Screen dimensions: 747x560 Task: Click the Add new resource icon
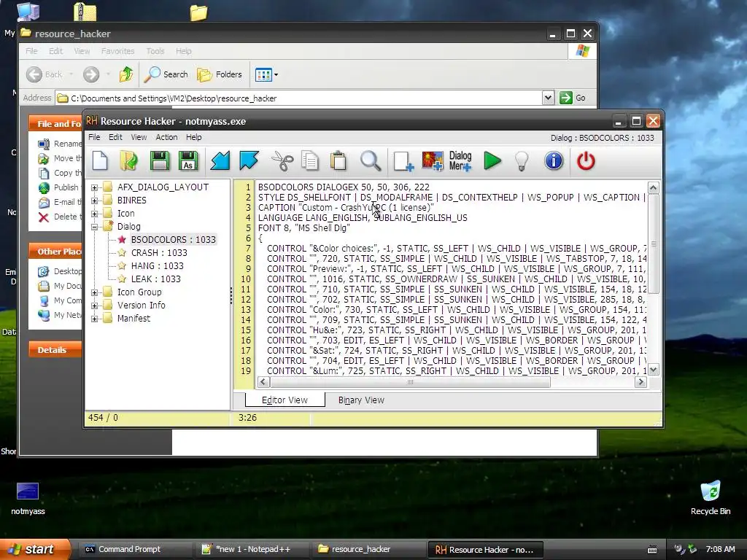coord(403,161)
